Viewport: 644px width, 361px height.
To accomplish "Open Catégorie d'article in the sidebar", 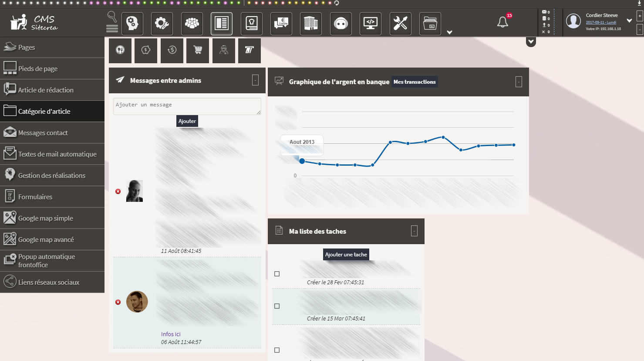I will 52,111.
